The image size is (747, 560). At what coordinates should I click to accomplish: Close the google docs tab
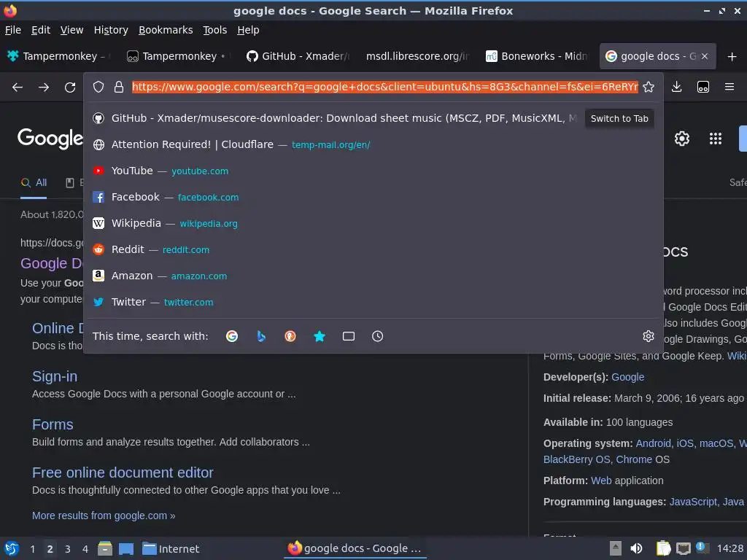(705, 57)
